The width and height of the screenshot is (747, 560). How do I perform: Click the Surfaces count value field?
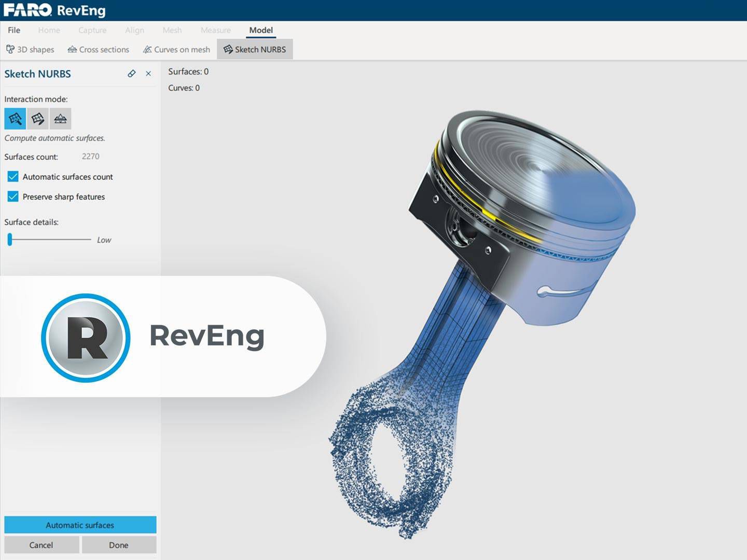click(91, 156)
